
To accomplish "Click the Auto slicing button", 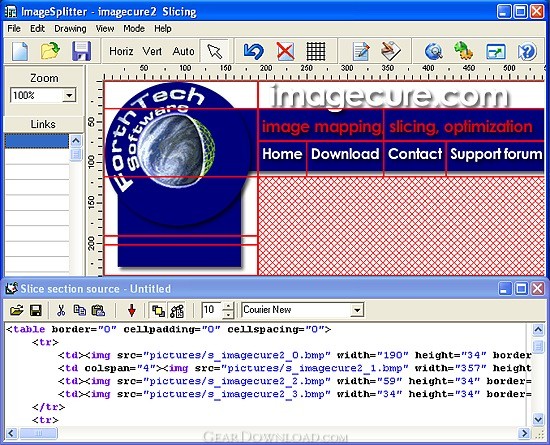I will [183, 51].
